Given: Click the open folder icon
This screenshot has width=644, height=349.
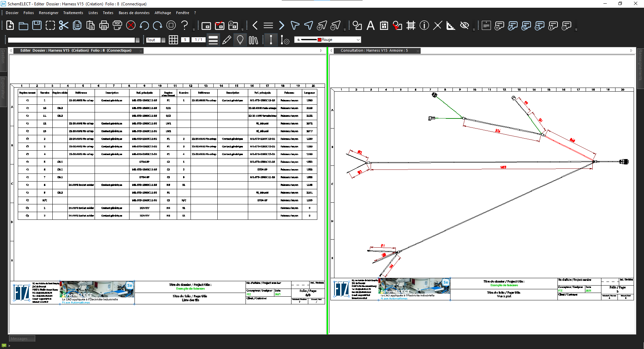Looking at the screenshot, I should coord(23,26).
